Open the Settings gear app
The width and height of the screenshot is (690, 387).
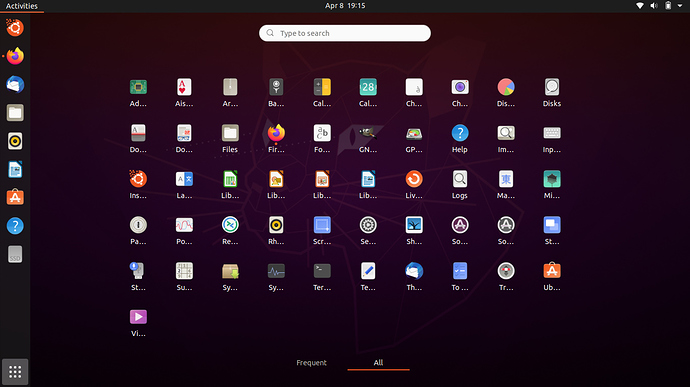point(368,225)
